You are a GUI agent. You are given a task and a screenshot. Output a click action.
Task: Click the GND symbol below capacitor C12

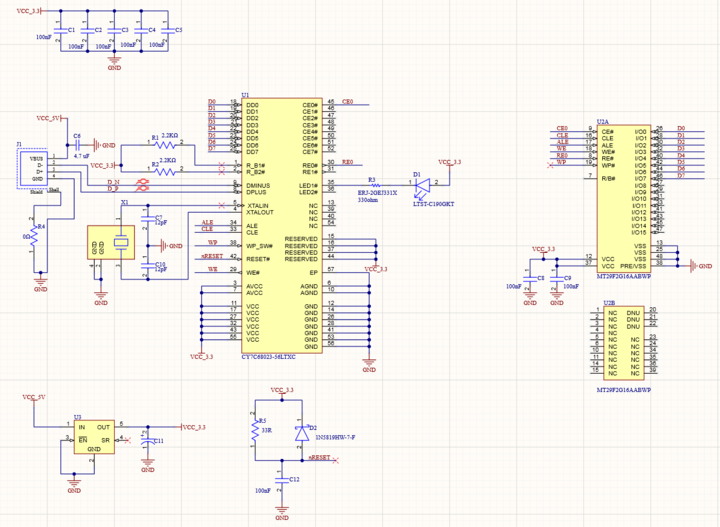pos(282,512)
